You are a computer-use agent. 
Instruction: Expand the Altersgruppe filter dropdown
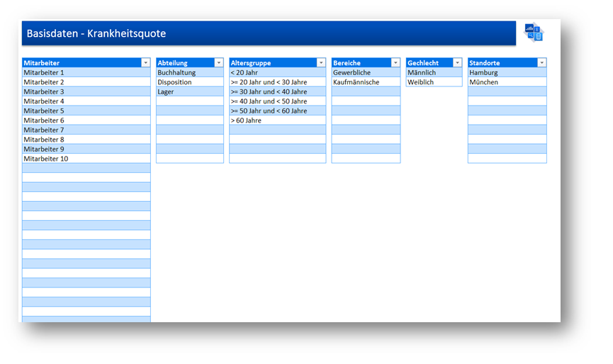[321, 63]
